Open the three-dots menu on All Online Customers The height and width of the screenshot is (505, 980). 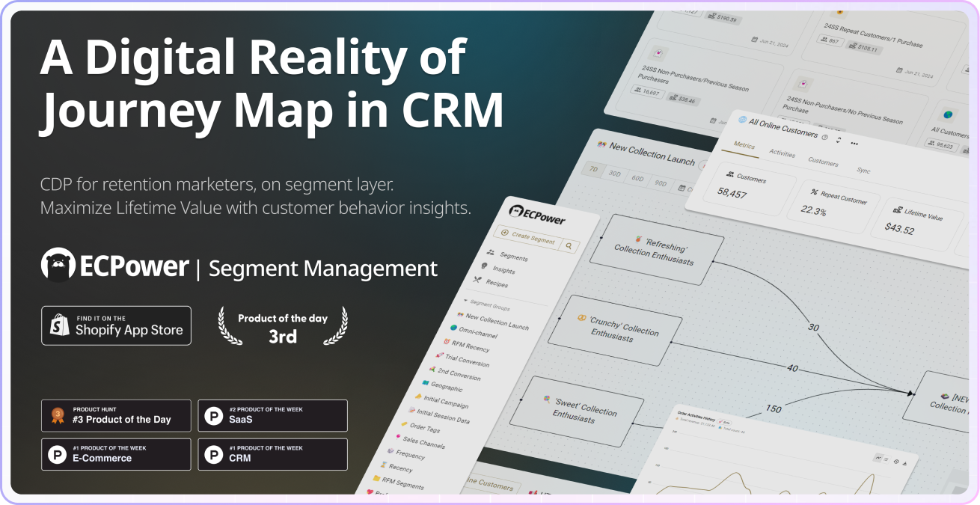tap(854, 142)
